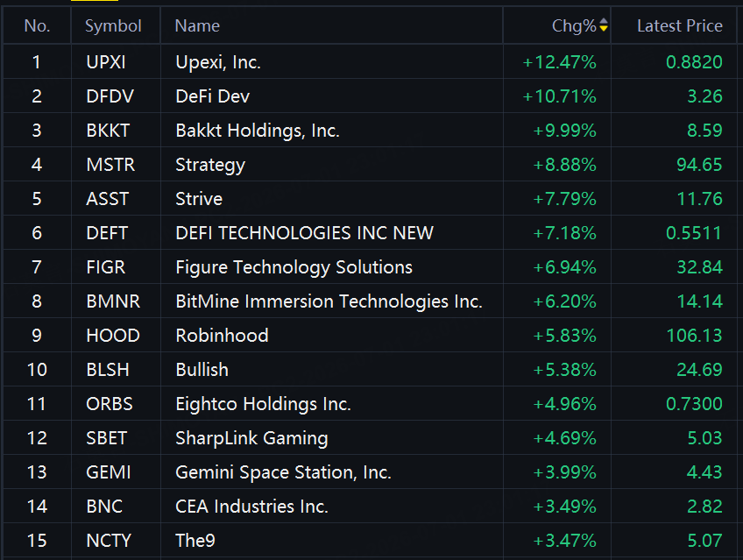
Task: Open Bakkt Holdings, Inc. stock
Action: [258, 131]
